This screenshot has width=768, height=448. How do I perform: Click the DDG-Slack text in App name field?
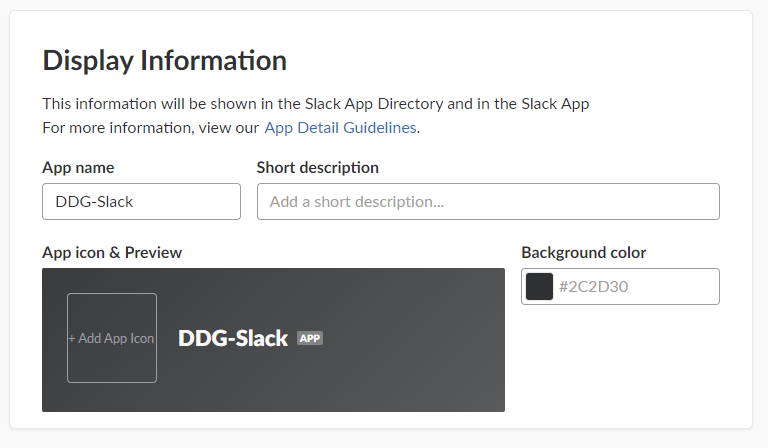coord(95,202)
